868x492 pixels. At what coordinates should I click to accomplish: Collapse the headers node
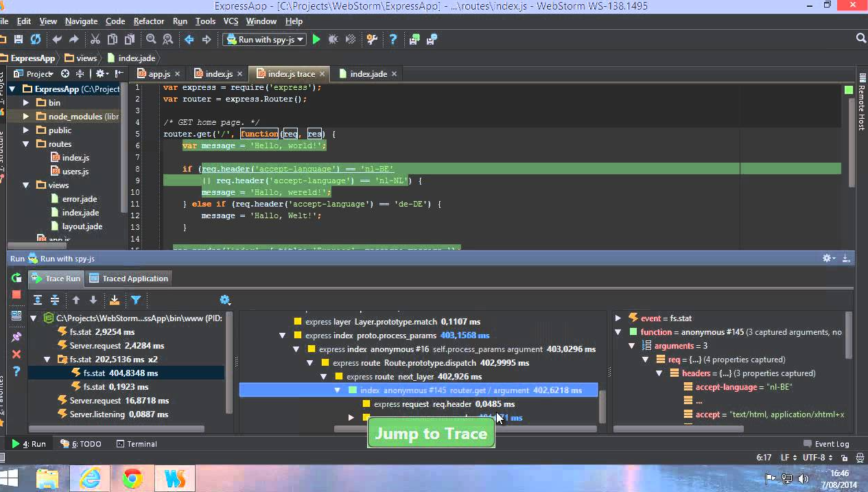659,373
